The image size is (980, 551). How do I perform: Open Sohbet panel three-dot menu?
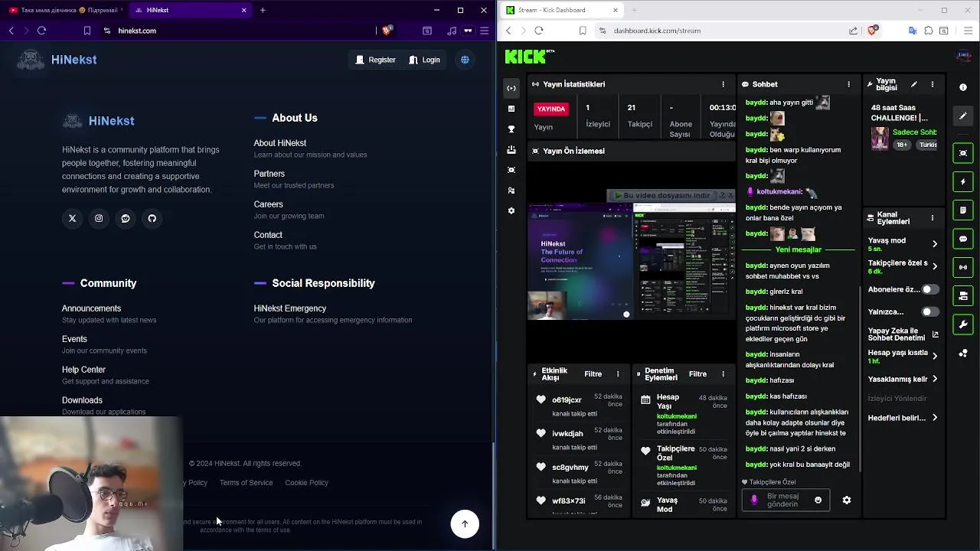point(848,84)
